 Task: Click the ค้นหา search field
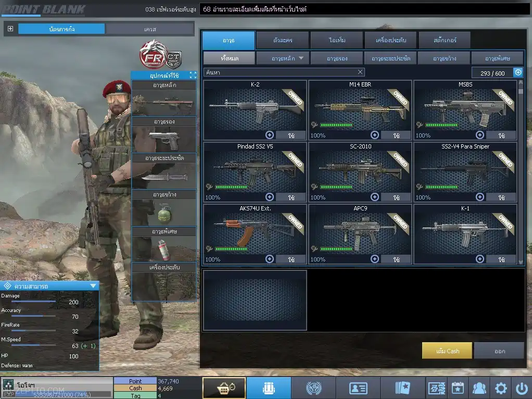pyautogui.click(x=281, y=72)
